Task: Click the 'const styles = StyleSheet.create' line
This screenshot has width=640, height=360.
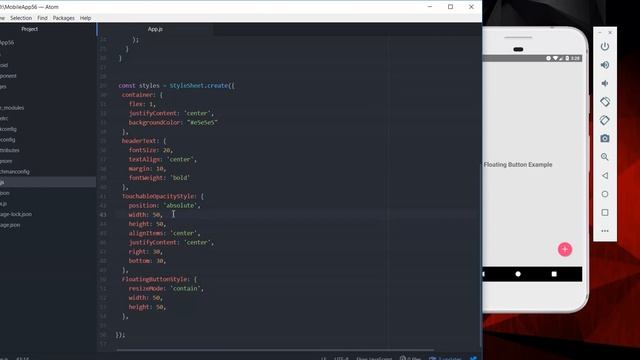Action: coord(176,85)
